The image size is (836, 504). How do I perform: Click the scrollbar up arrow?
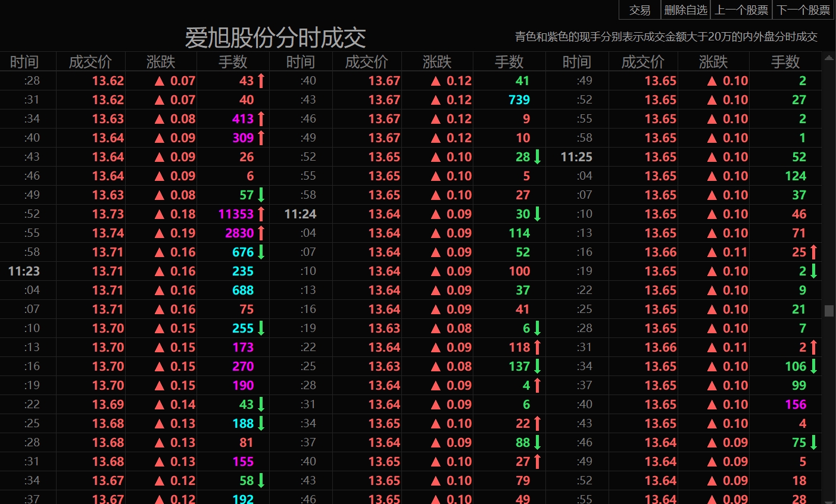click(x=829, y=58)
